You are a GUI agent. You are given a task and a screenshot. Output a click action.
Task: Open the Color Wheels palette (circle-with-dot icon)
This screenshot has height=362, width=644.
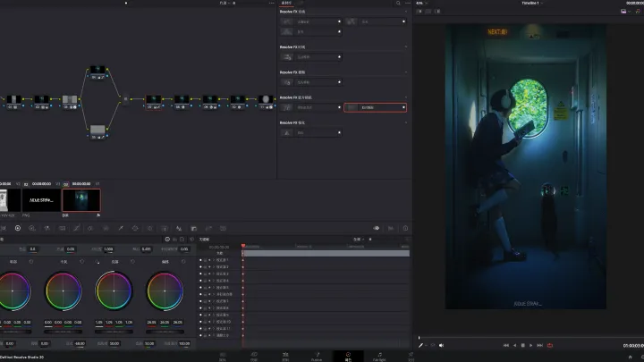18,228
